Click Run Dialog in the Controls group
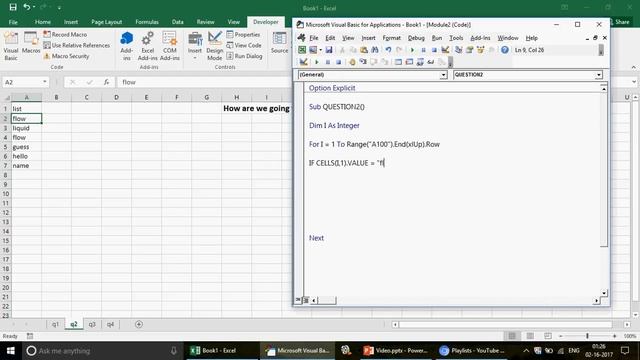 coord(244,56)
